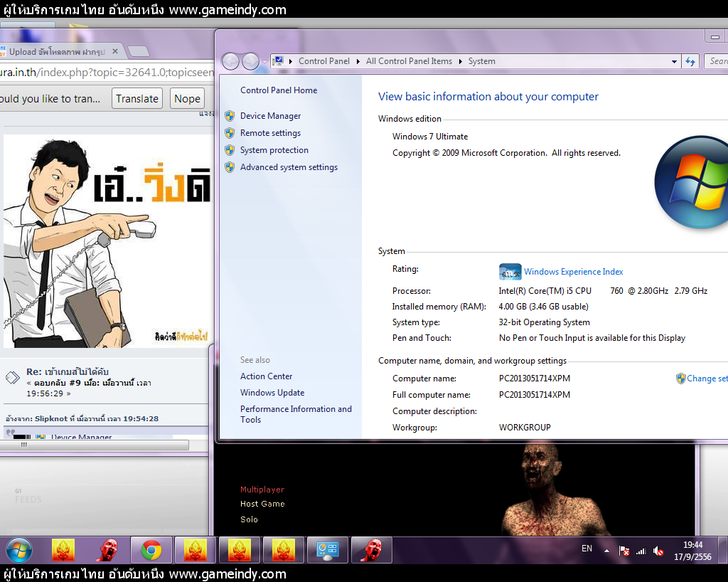Select All Control Panel Items breadcrumb
The width and height of the screenshot is (728, 582).
(x=409, y=61)
